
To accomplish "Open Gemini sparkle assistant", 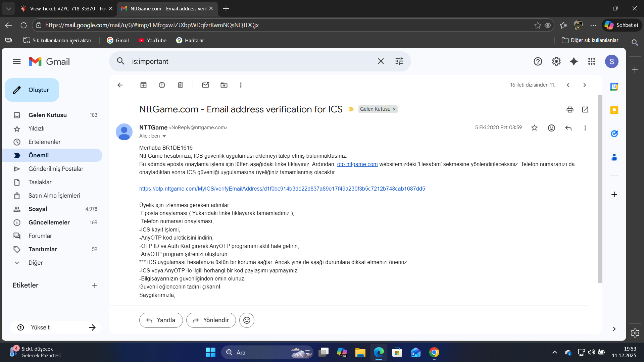I will 574,61.
